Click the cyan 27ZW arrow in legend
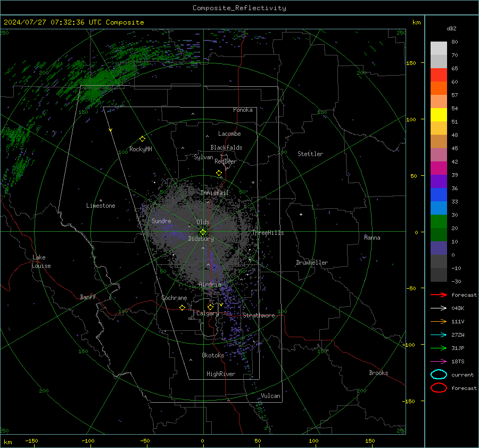The image size is (479, 448). tap(439, 335)
